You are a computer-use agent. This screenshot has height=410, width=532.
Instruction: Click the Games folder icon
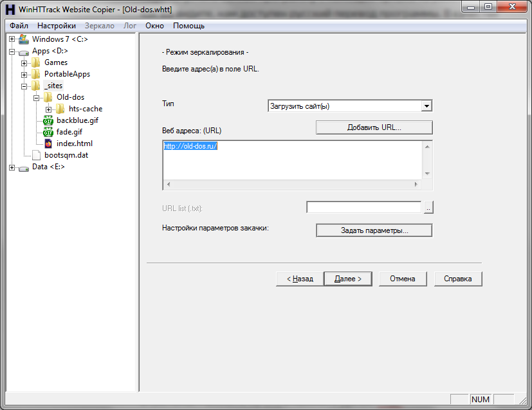coord(36,62)
